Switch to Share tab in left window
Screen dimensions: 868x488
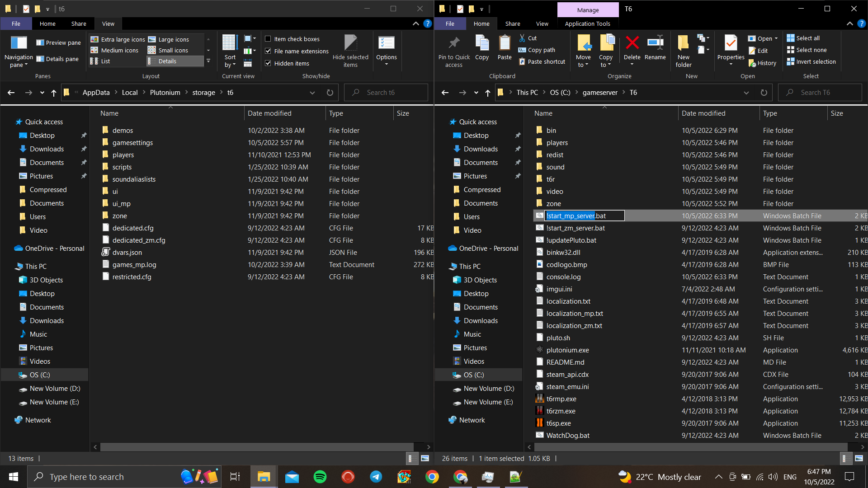tap(79, 23)
